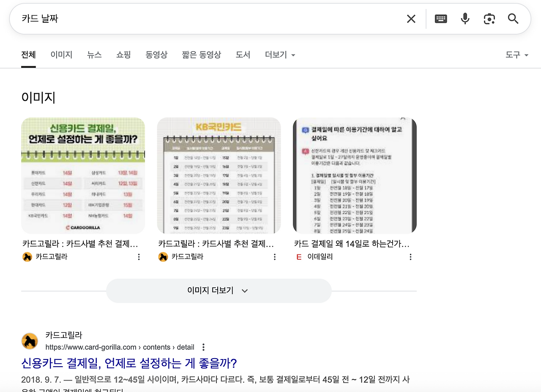Viewport: 541px width, 392px height.
Task: Switch to the 쇼핑 tab
Action: coord(123,54)
